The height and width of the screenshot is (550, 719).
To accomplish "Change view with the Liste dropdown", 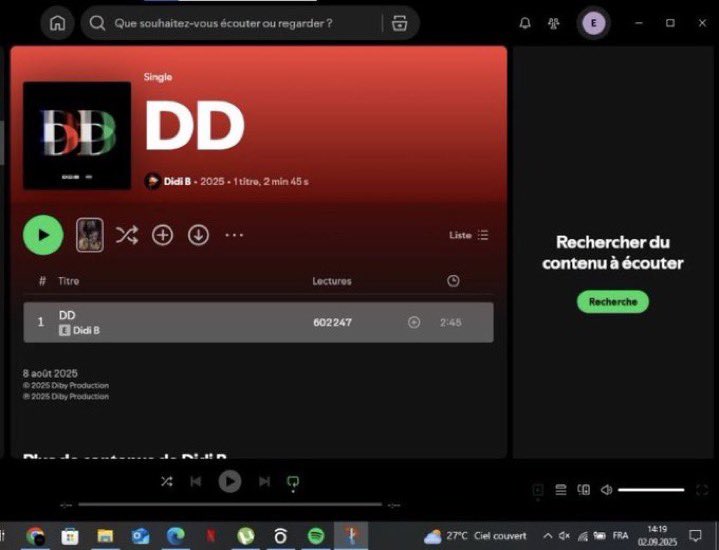I will point(468,235).
